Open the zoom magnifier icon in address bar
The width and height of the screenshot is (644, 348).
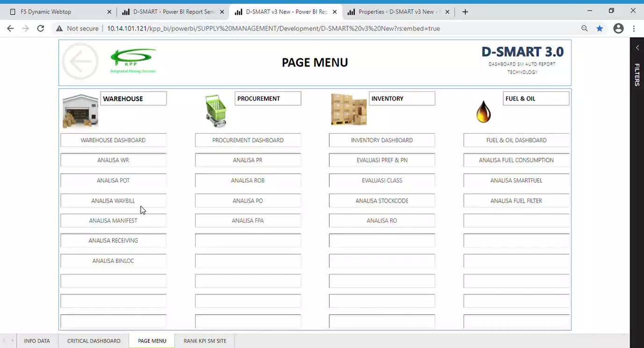pos(585,29)
